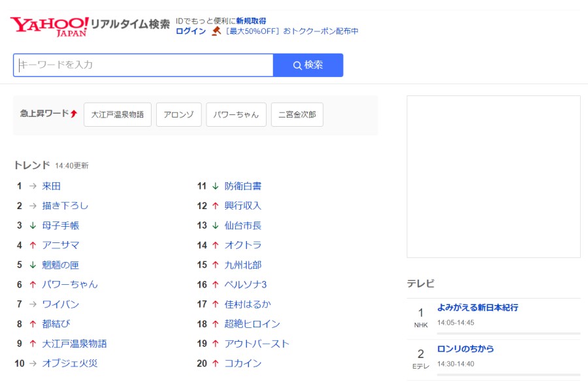This screenshot has height=392, width=588.
Task: Select the パワーちゃん trending word chip
Action: 236,114
